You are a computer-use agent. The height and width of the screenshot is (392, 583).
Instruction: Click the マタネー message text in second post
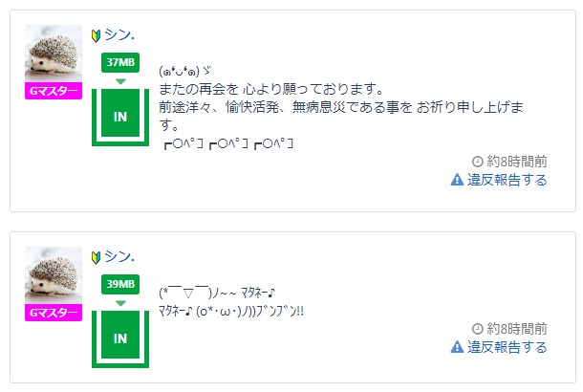click(x=231, y=302)
